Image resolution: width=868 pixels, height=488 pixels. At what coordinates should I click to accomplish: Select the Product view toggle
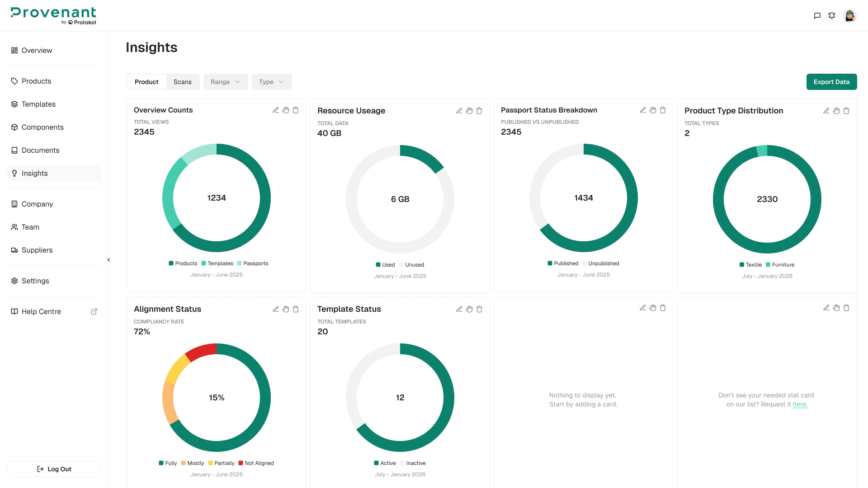(146, 82)
